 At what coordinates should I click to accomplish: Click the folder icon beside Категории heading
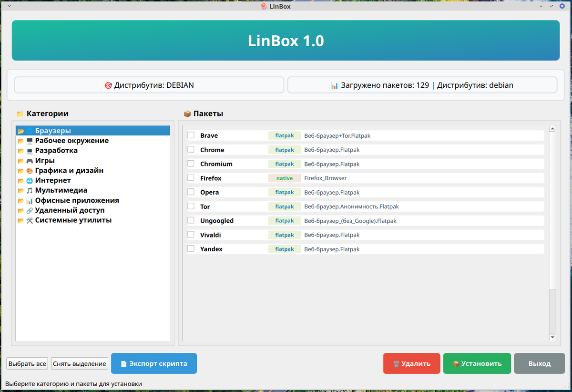click(20, 114)
